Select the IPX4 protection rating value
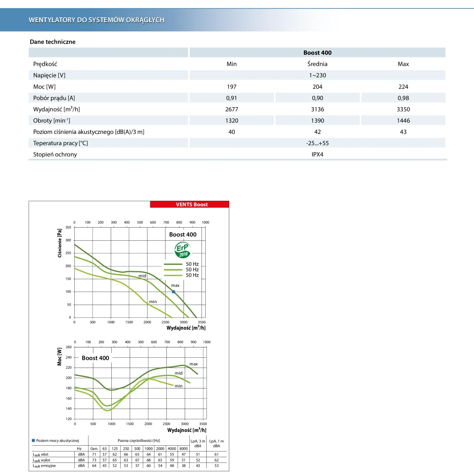Viewport: 474px width, 476px height. click(x=317, y=154)
